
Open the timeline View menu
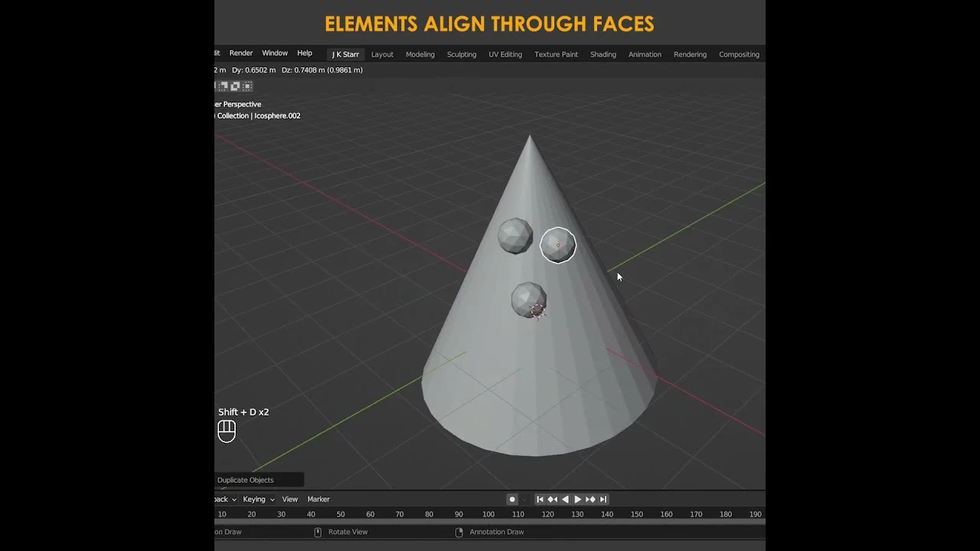pyautogui.click(x=290, y=499)
